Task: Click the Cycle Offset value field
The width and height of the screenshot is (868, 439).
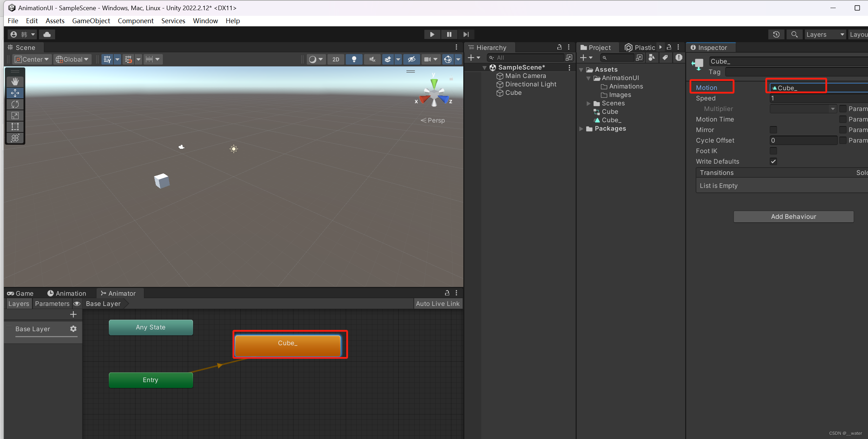Action: (x=803, y=140)
